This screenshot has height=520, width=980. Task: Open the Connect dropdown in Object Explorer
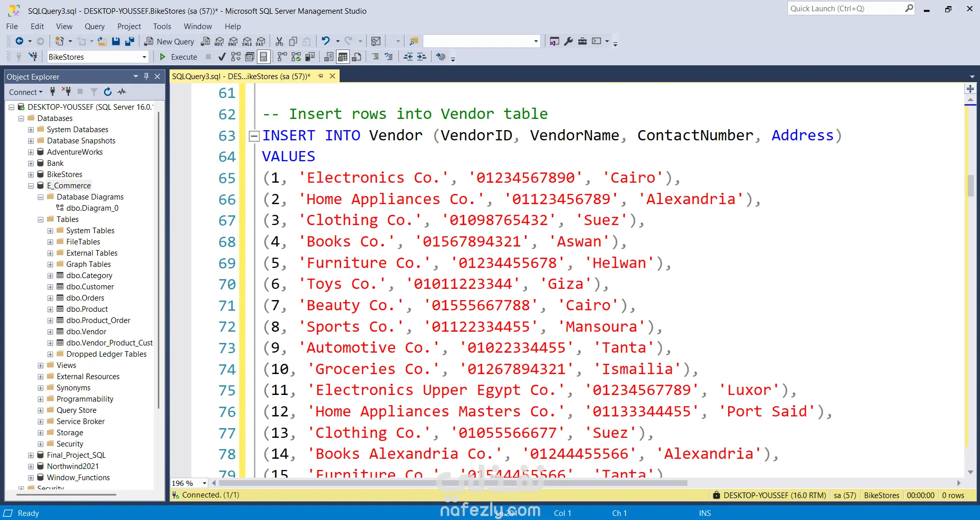[x=26, y=92]
